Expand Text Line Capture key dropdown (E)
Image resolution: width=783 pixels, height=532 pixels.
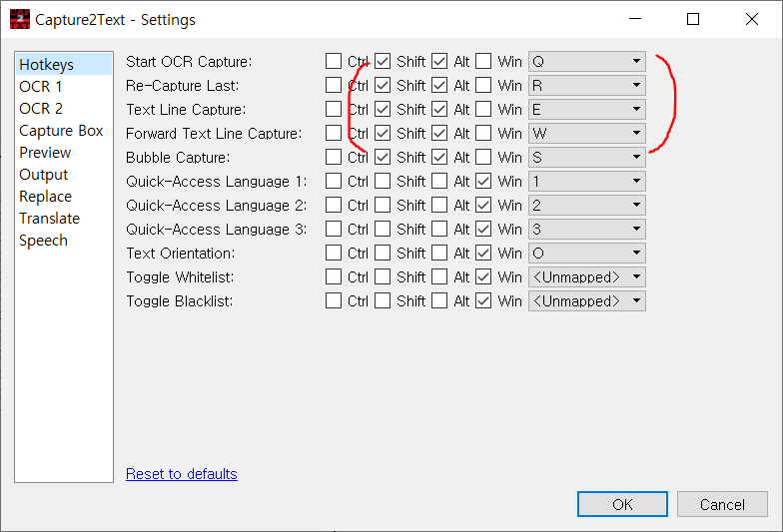tap(587, 110)
